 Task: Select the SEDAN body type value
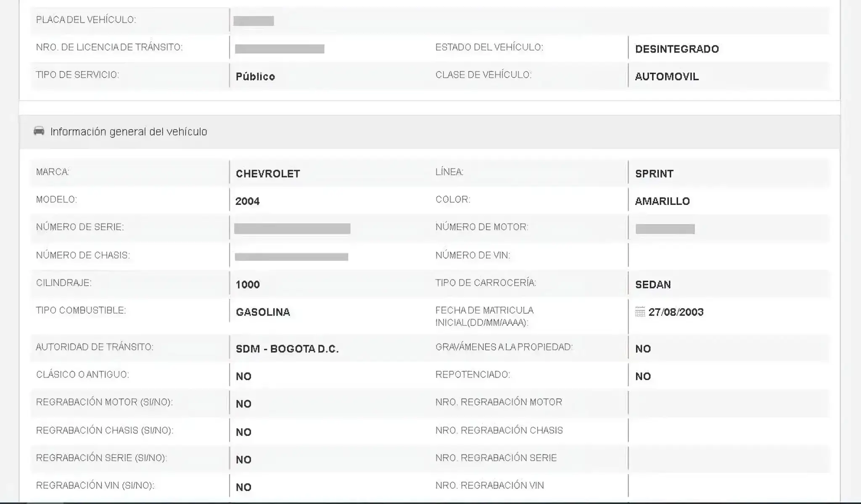point(653,284)
